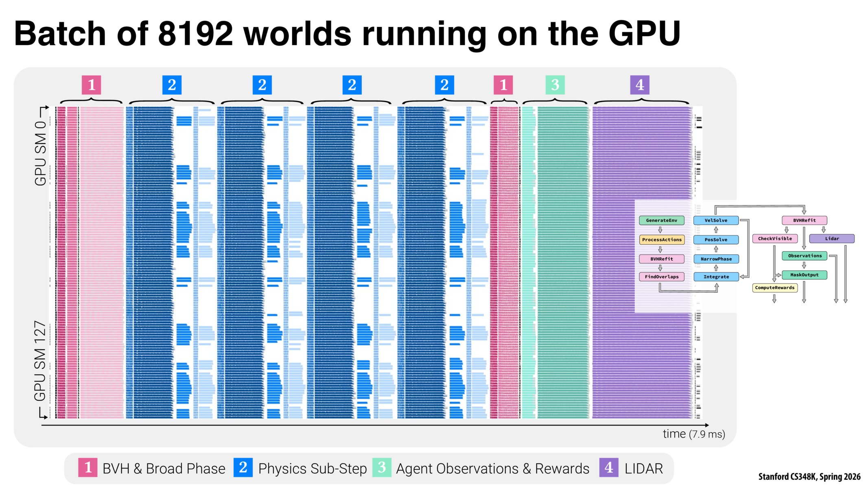Select the GenerateEnv node in the diagram

(x=662, y=220)
